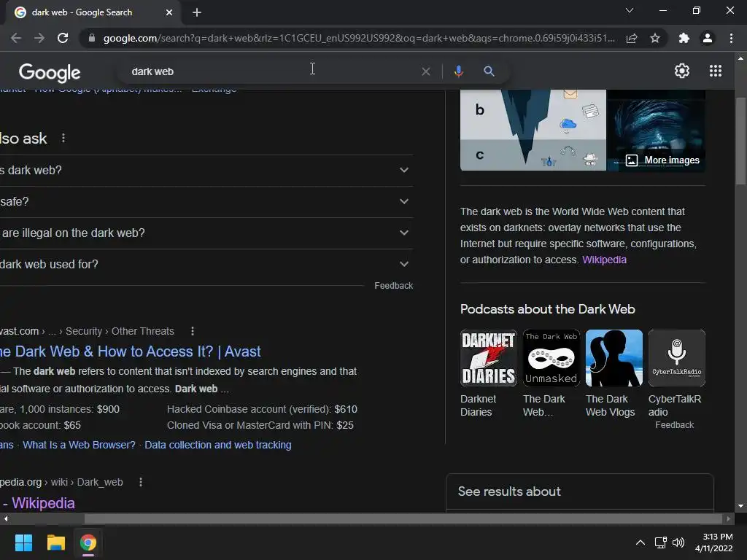Click the scrollbar down arrow
The image size is (747, 560).
coord(740,506)
